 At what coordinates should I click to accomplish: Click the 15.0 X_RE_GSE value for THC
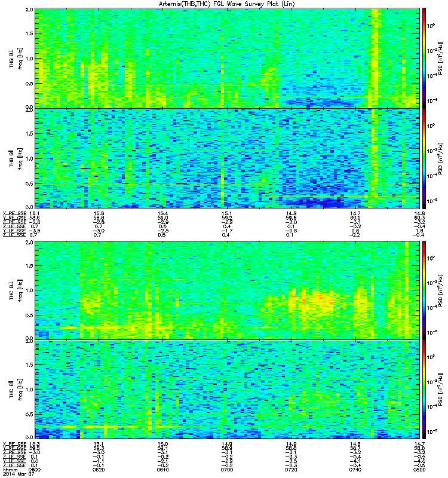[x=162, y=444]
